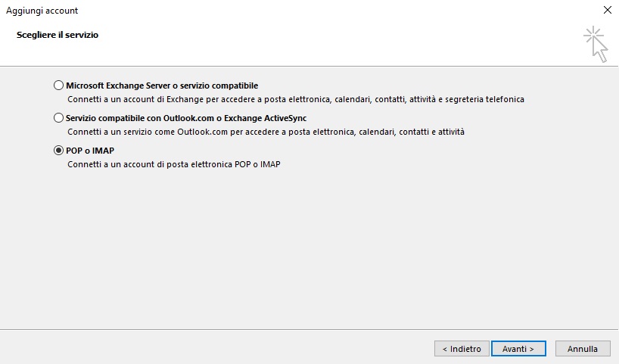The image size is (619, 364).
Task: Click the 'Microsoft Exchange Server o servizio compatibile' label
Action: 162,86
